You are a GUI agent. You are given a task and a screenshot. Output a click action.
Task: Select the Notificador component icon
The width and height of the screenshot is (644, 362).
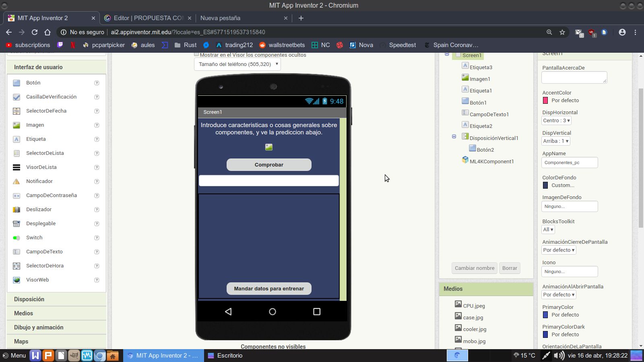tap(17, 181)
